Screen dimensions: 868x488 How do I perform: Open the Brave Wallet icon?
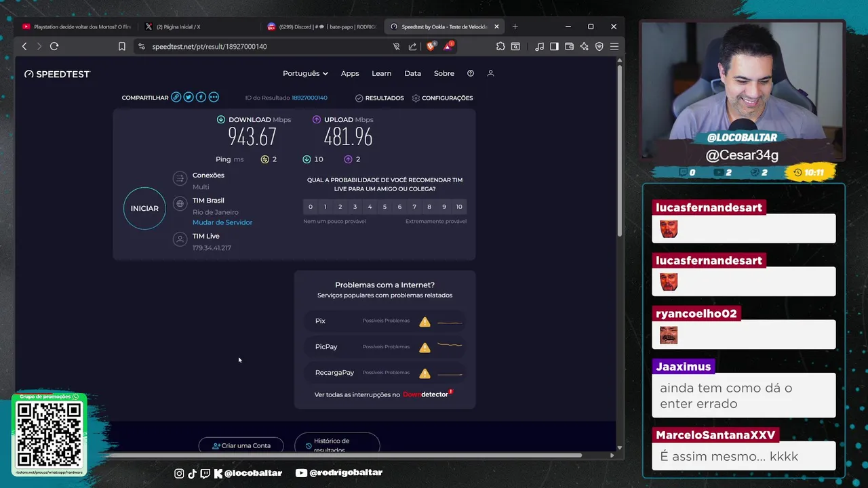569,46
